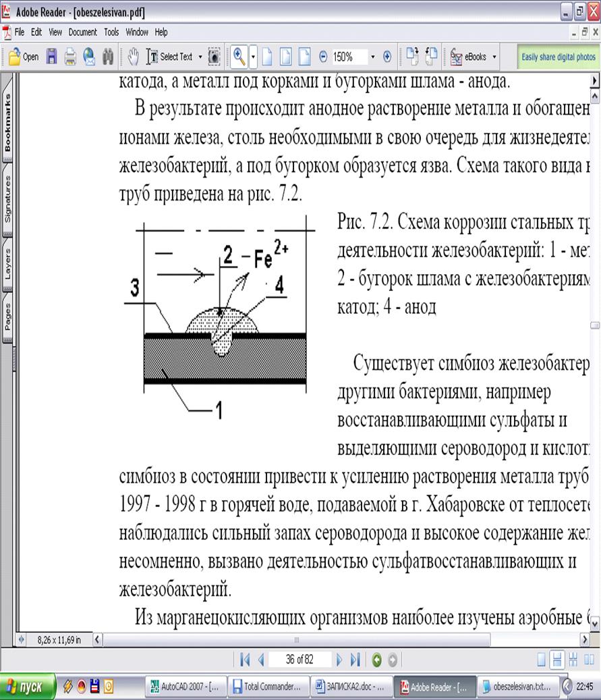Open the eBooks dropdown menu
This screenshot has height=700, width=601.
pyautogui.click(x=494, y=57)
